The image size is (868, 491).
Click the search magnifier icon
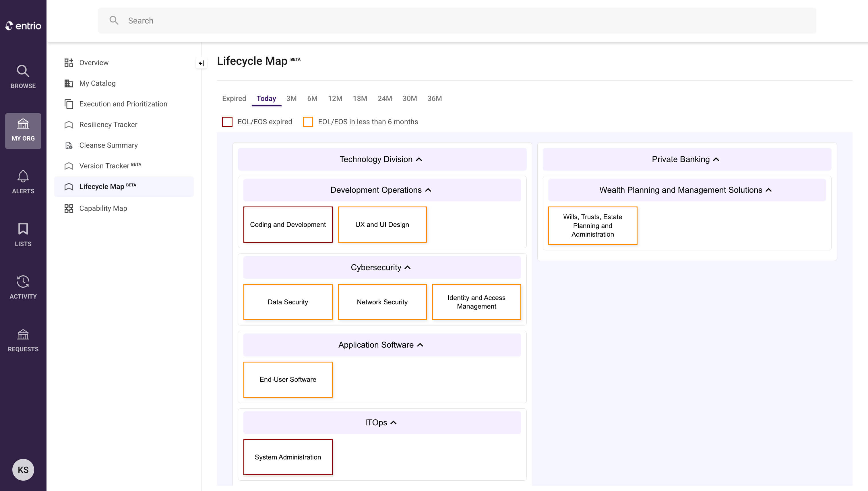coord(114,21)
